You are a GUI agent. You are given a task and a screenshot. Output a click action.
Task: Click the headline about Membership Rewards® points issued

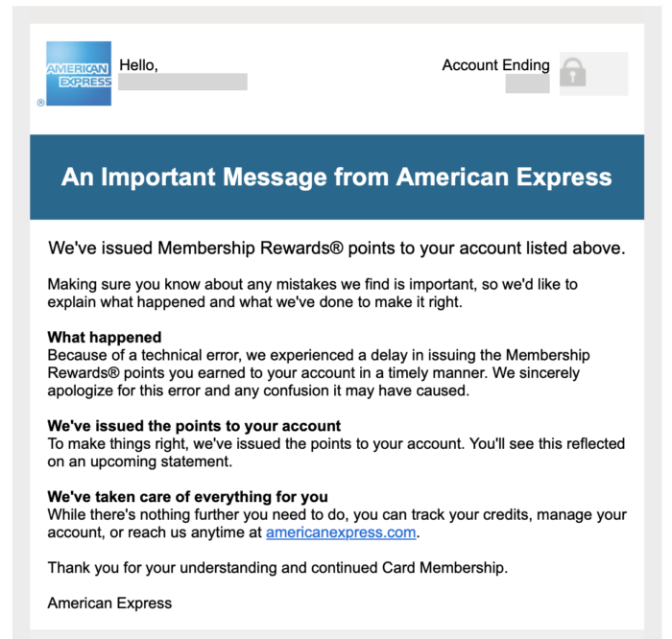(x=336, y=248)
